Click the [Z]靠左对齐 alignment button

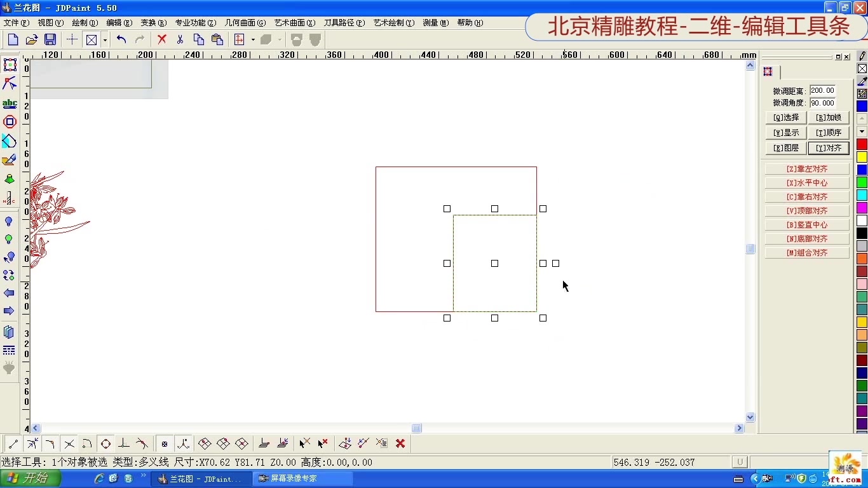tap(807, 168)
